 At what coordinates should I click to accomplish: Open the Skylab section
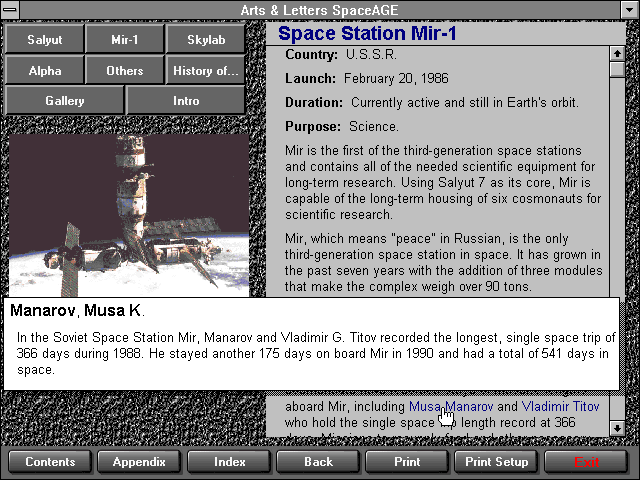[x=206, y=39]
